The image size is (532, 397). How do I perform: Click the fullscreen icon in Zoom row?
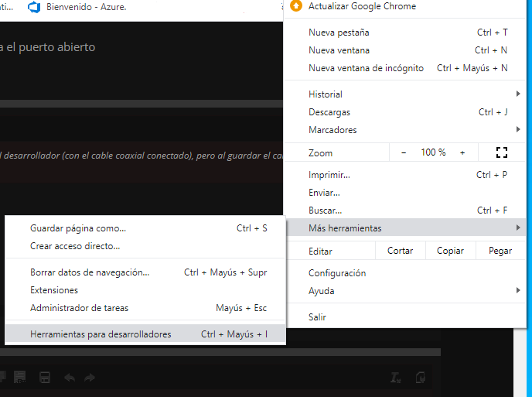tap(501, 152)
